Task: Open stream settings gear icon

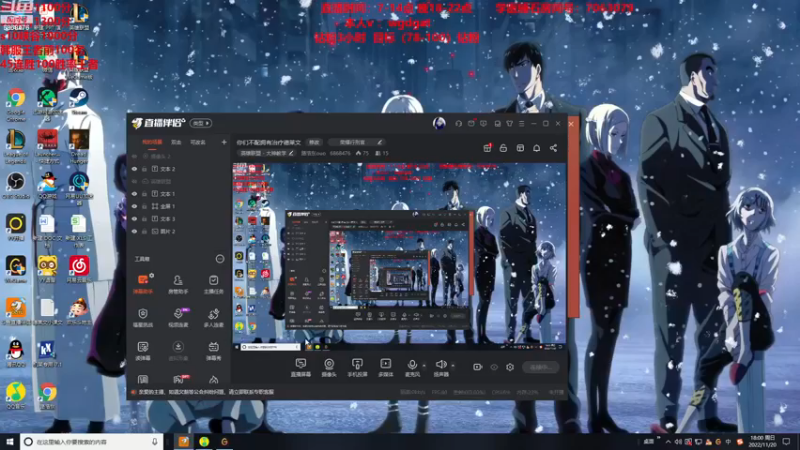Action: pyautogui.click(x=510, y=367)
